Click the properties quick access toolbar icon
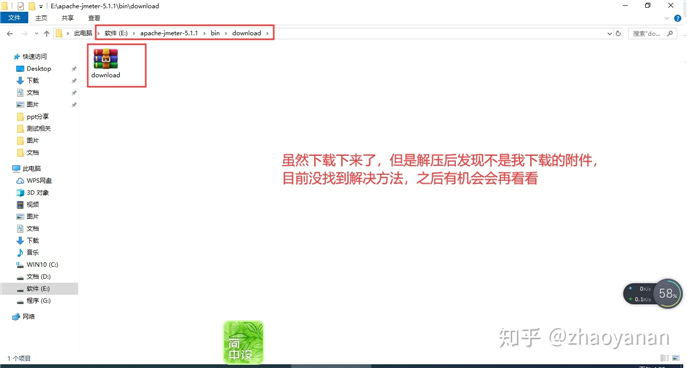This screenshot has width=687, height=368. [20, 6]
